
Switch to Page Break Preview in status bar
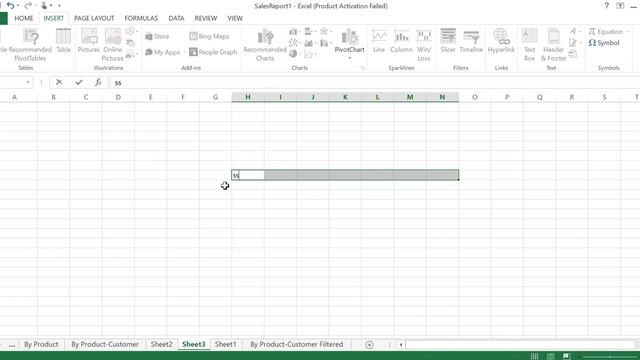point(567,356)
